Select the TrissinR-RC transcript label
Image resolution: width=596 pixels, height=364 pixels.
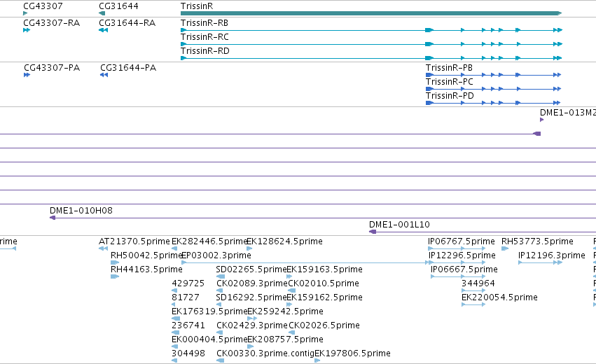(x=205, y=37)
